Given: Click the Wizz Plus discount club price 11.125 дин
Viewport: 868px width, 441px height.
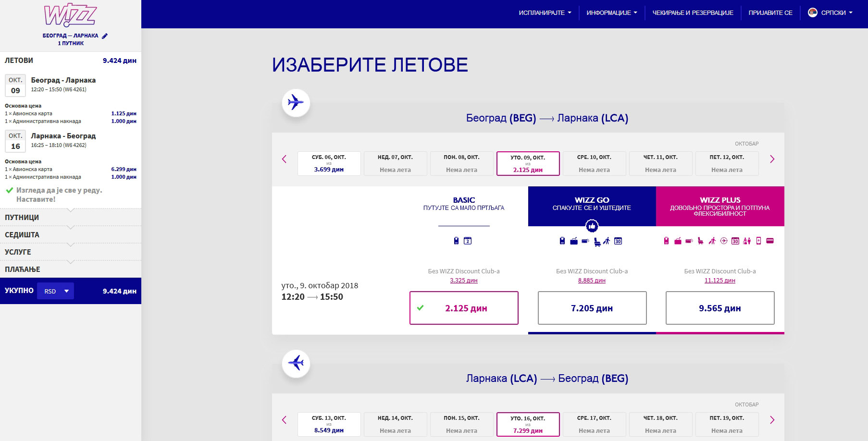Looking at the screenshot, I should pos(720,281).
